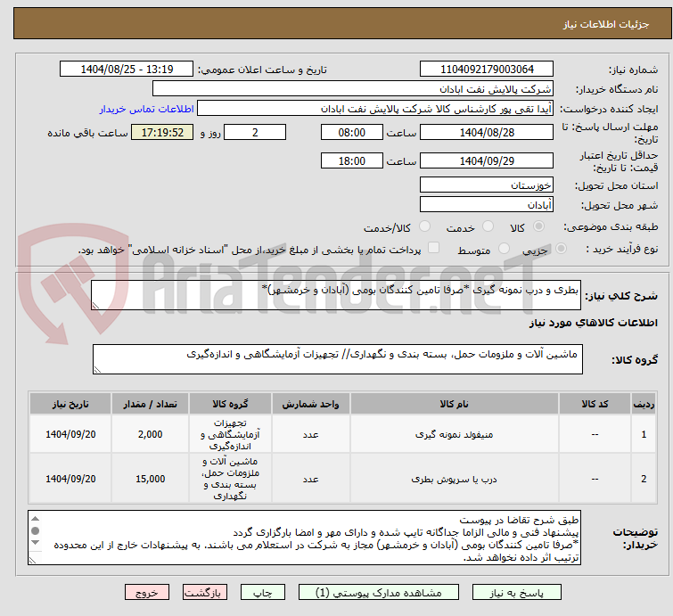
Task: Click the تاریخ نیاز column header
Action: tap(70, 404)
